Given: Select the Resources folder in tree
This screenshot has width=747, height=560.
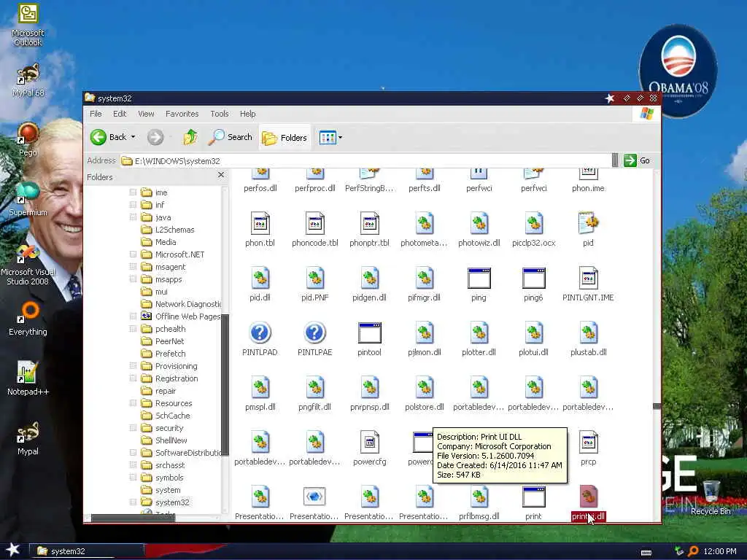Looking at the screenshot, I should (x=167, y=402).
